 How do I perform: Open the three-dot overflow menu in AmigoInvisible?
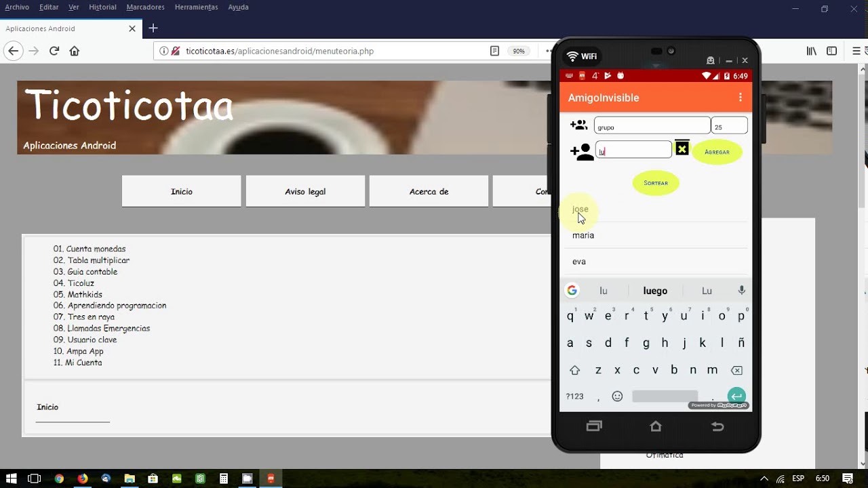(x=740, y=98)
